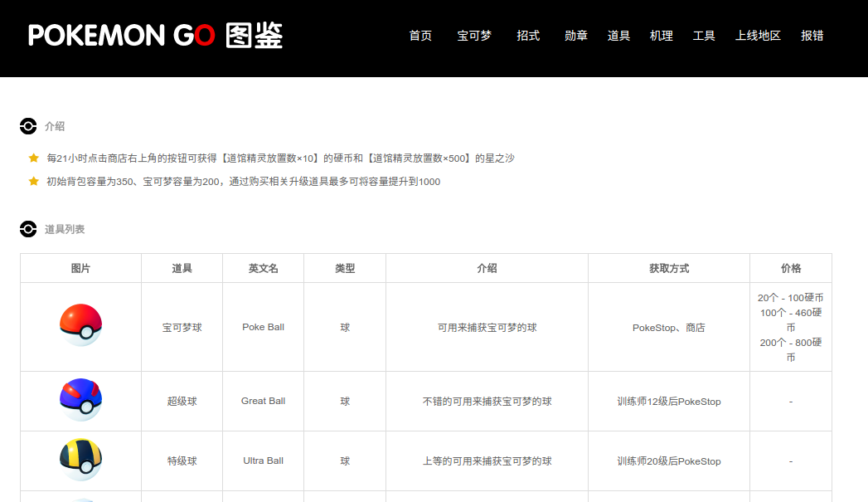Viewport: 868px width, 502px height.
Task: Select the 超级球 cell
Action: pos(182,401)
